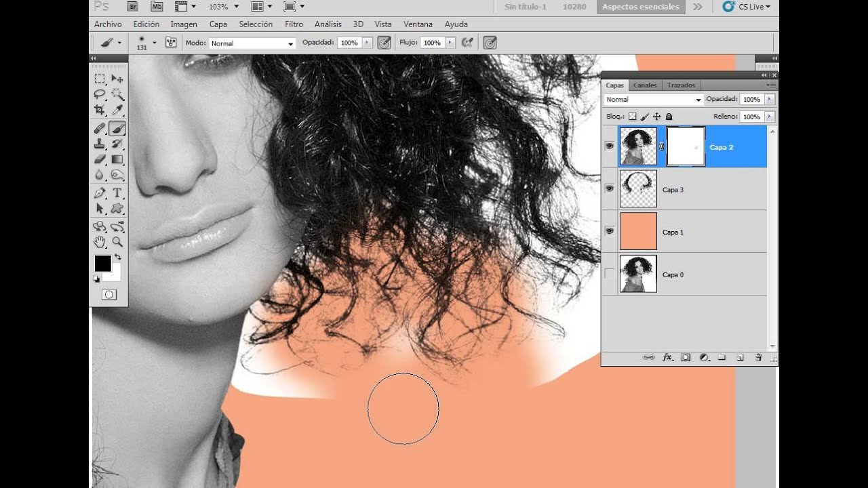Launch Mini Bridge from top bar
Screen dimensions: 868x488
(x=157, y=7)
